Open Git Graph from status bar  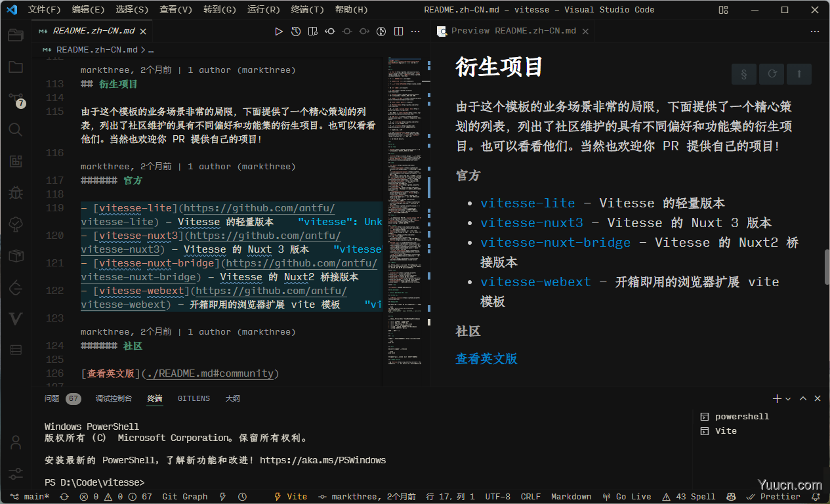coord(184,497)
